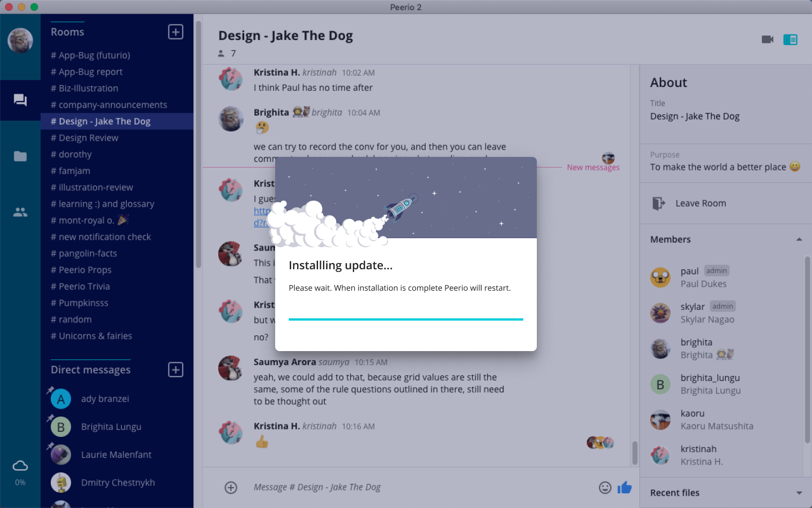
Task: Click the chat messages scrollbar
Action: click(x=635, y=453)
